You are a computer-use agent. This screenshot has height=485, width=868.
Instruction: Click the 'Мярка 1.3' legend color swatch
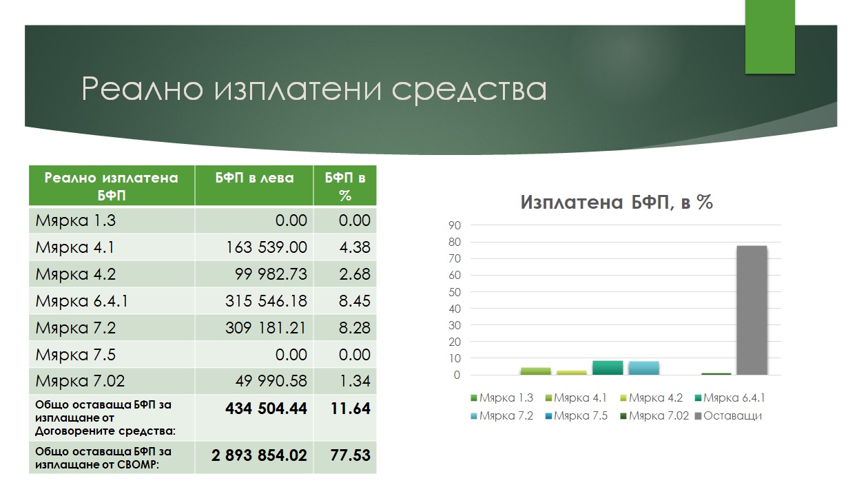point(473,398)
